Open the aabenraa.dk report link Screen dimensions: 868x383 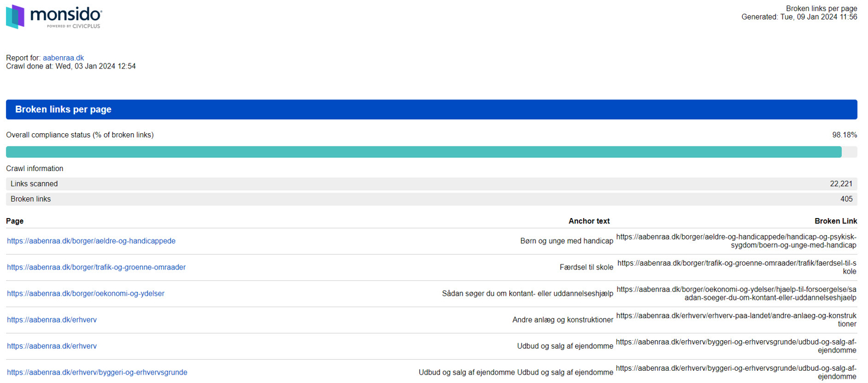click(x=63, y=58)
